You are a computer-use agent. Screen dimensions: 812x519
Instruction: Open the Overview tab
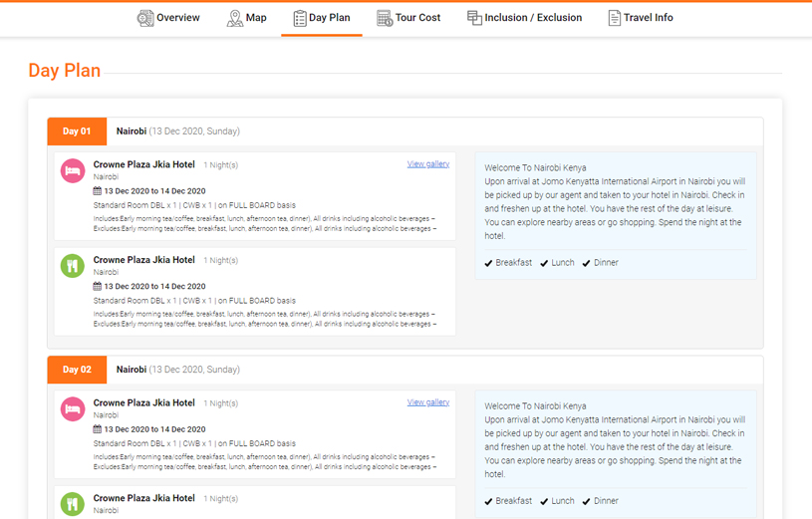pyautogui.click(x=168, y=18)
